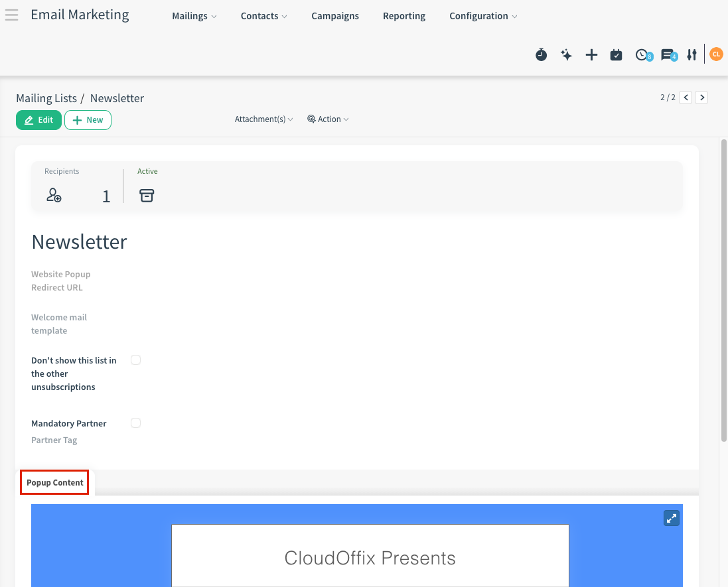
Task: Open the chat messages icon with badge 4
Action: click(668, 55)
